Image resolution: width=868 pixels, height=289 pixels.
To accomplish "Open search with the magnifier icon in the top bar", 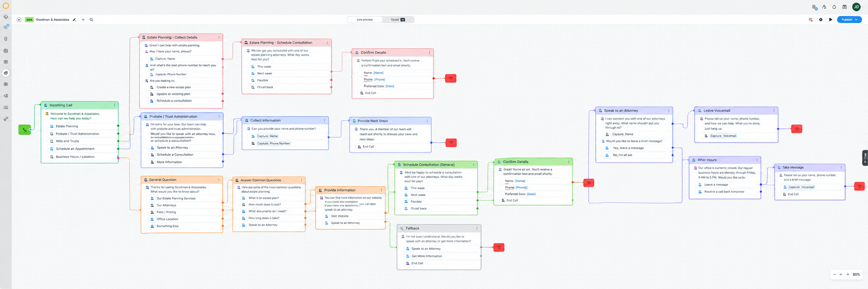I will pos(92,20).
